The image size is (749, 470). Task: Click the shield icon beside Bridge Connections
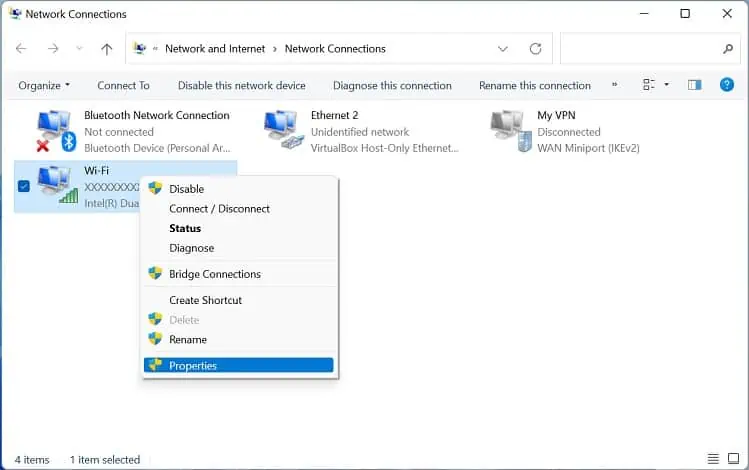click(155, 273)
